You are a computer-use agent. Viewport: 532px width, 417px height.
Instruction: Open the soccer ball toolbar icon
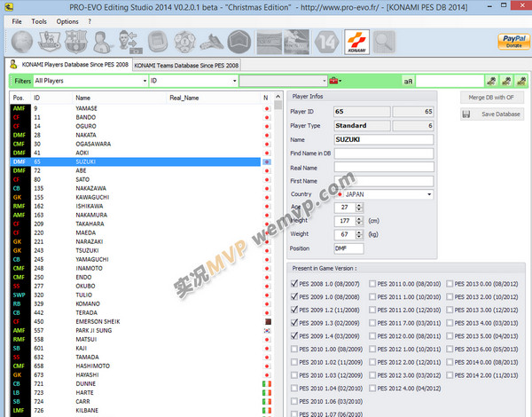(x=184, y=42)
